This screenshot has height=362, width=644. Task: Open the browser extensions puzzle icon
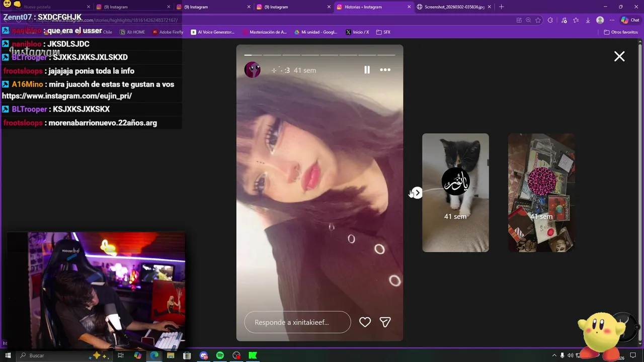click(550, 20)
